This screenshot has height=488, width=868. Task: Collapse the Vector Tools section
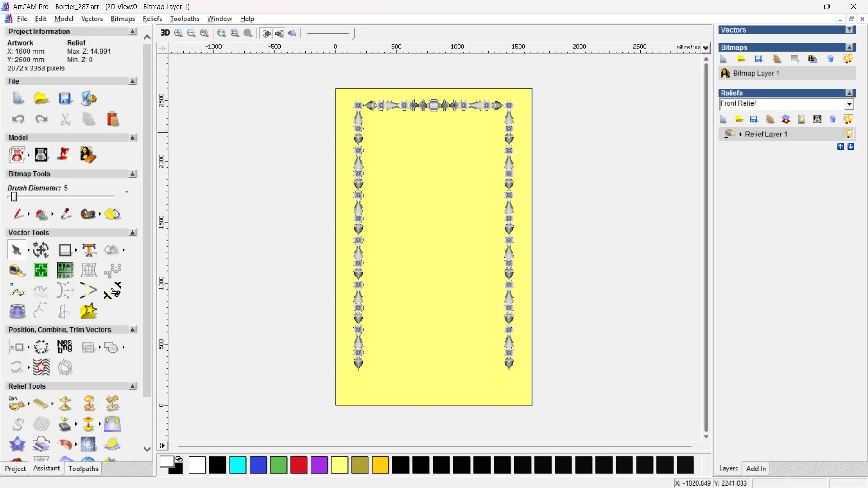132,232
